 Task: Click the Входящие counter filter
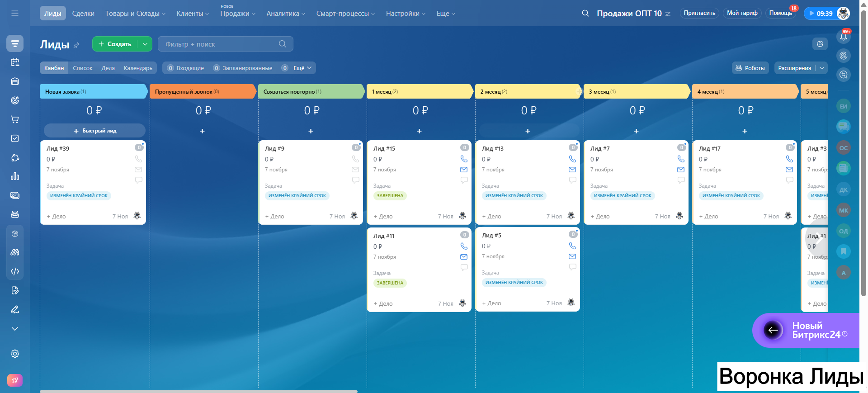click(x=186, y=68)
